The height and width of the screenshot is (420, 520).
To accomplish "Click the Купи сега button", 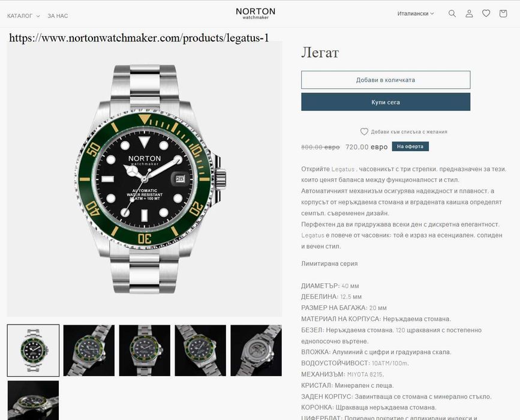I will [386, 102].
